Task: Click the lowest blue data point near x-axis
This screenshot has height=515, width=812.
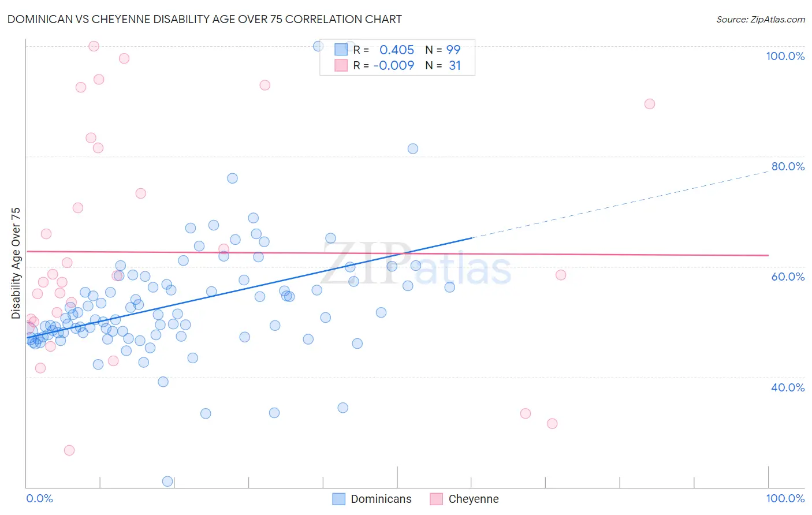Action: [x=167, y=482]
